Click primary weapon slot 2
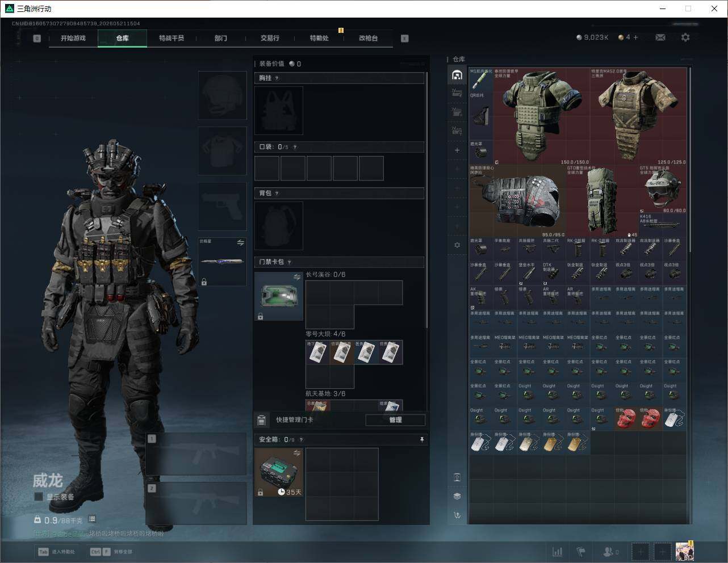This screenshot has width=728, height=563. pos(196,504)
